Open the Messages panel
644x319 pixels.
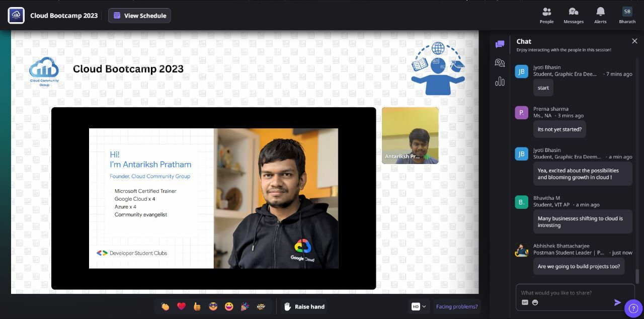pyautogui.click(x=574, y=15)
